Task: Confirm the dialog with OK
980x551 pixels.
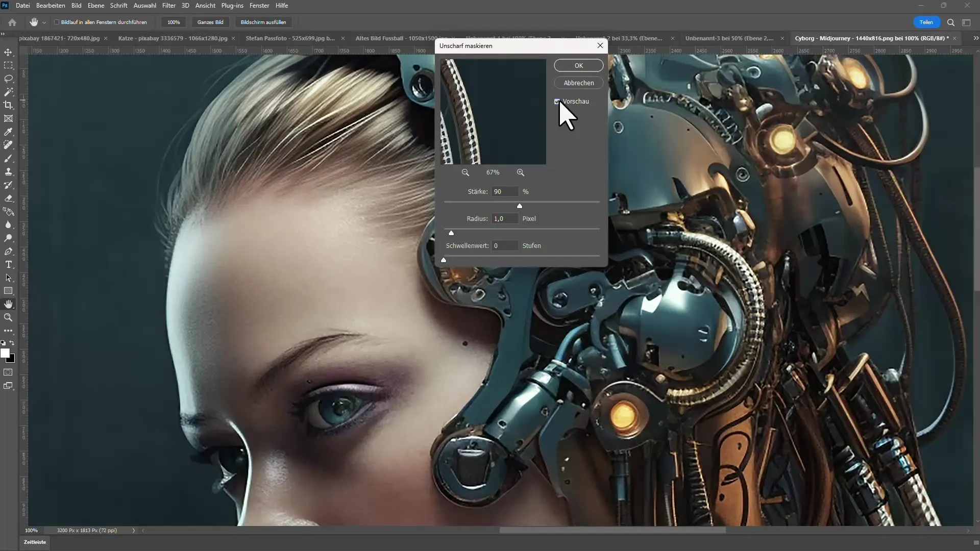Action: pyautogui.click(x=578, y=65)
